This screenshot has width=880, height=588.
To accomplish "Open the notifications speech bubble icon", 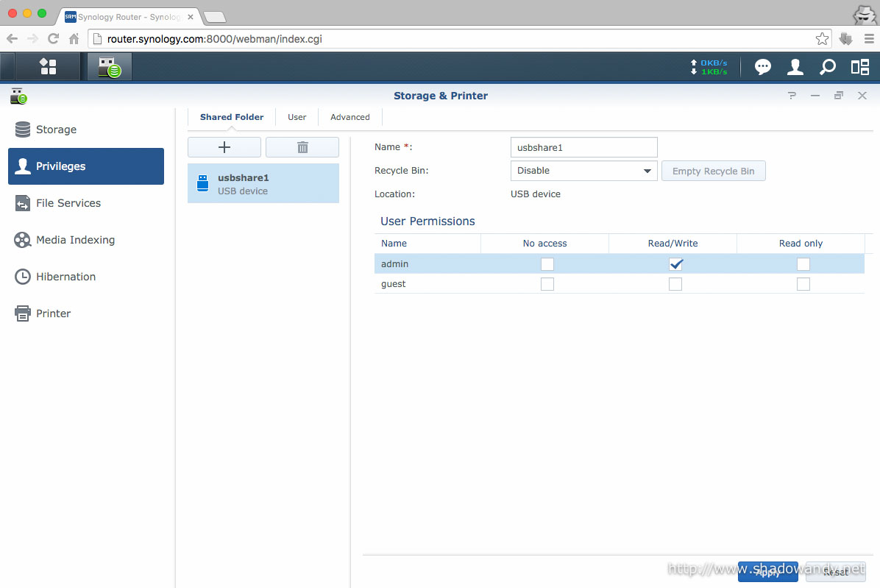I will tap(763, 67).
